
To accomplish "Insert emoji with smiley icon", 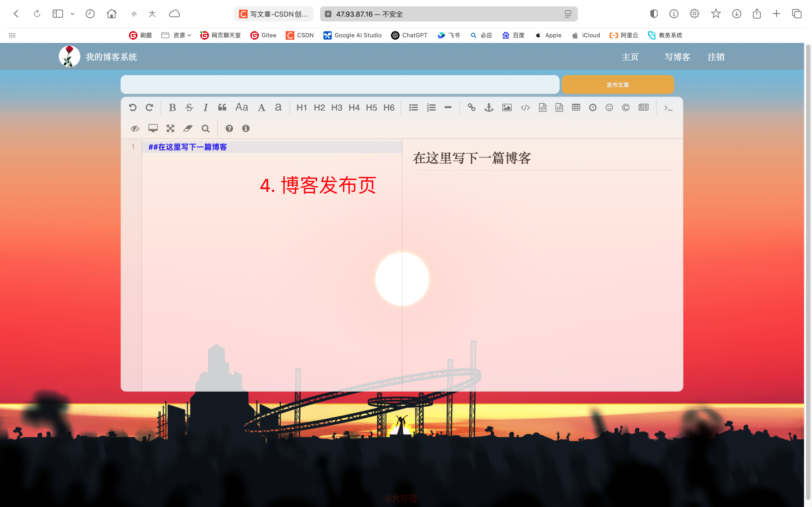I will 609,108.
